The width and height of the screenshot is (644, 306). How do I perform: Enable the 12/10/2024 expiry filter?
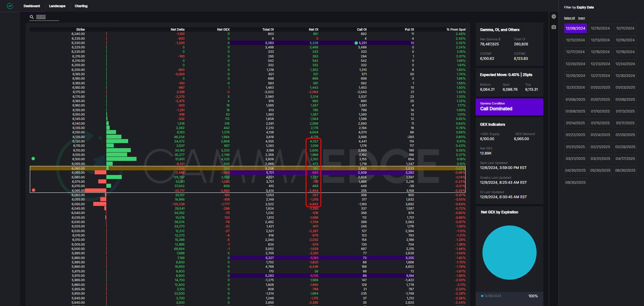pos(600,28)
